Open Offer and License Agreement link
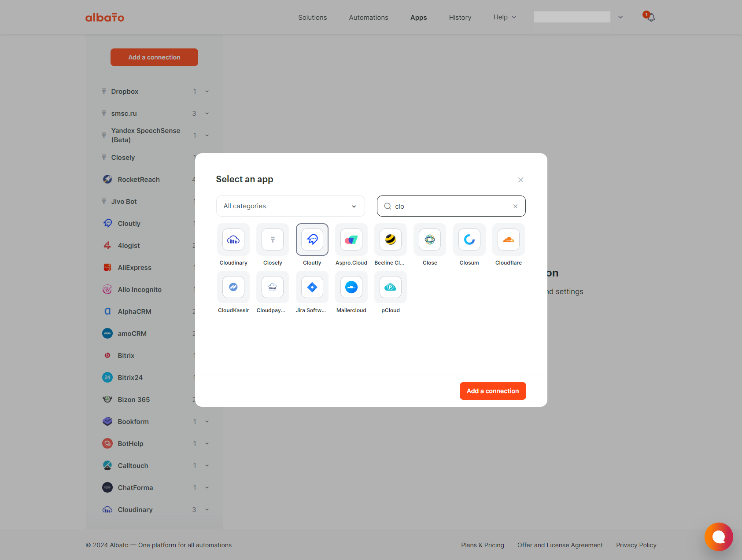 tap(560, 545)
